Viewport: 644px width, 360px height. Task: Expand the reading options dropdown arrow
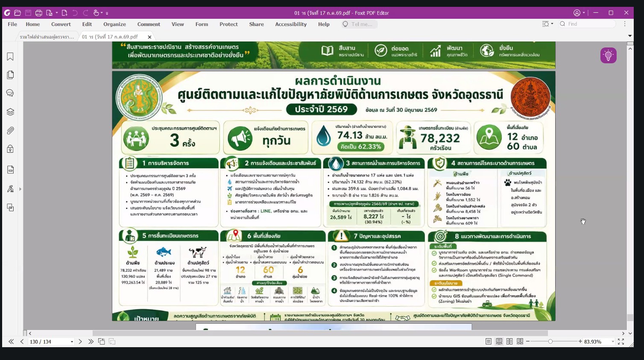click(552, 24)
